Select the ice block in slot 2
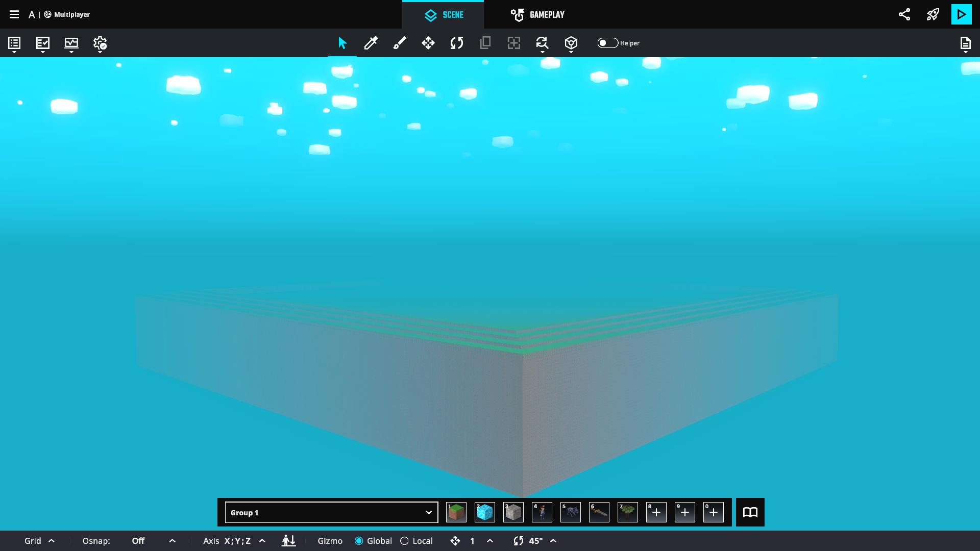The width and height of the screenshot is (980, 551). (485, 512)
